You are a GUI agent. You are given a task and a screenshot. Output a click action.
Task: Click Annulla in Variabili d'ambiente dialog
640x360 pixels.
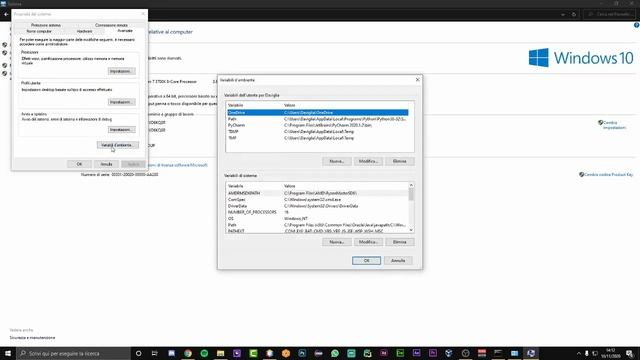point(398,260)
